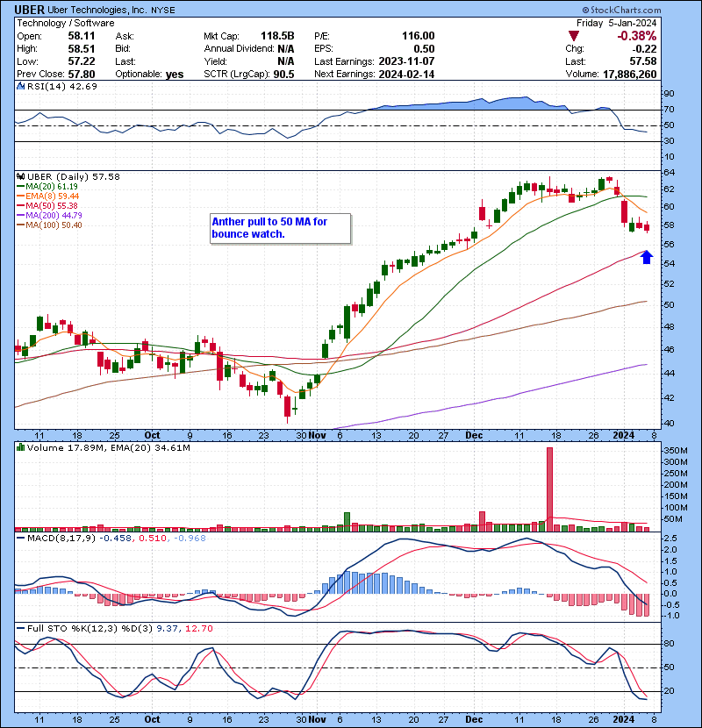
Task: Click the RSI panel icon next to RSI(14)
Action: pyautogui.click(x=21, y=86)
